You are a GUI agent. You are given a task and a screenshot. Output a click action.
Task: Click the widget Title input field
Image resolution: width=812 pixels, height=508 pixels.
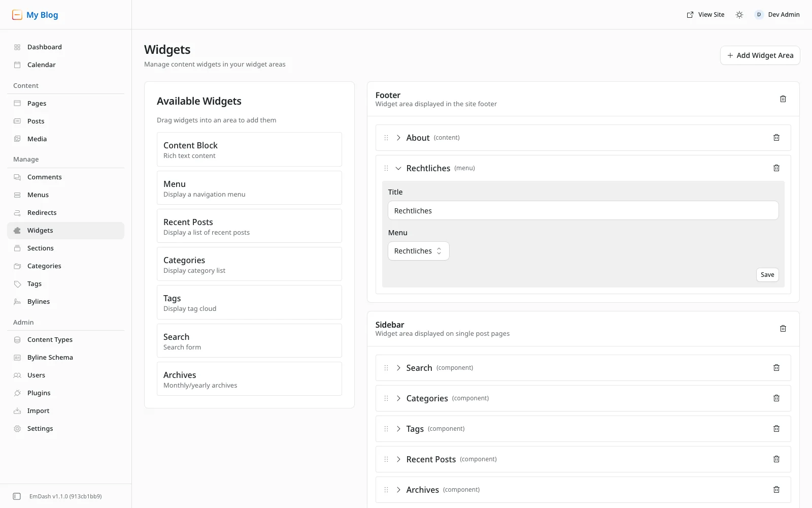click(583, 210)
